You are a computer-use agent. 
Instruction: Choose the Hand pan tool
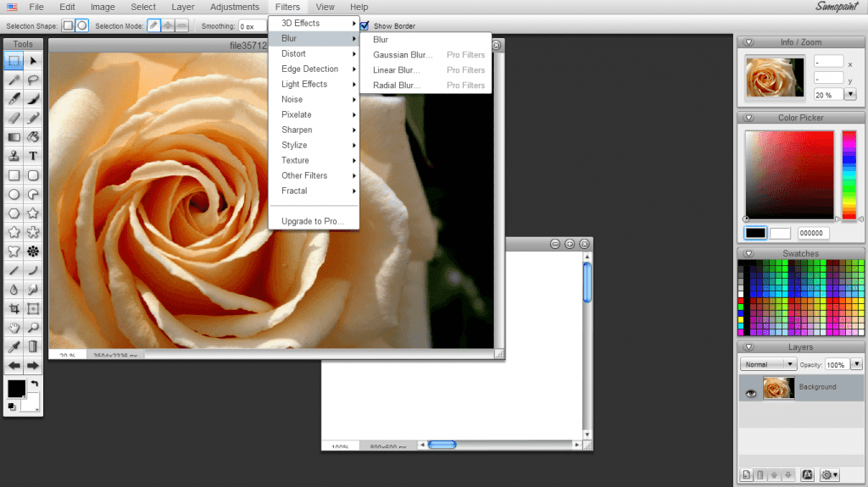[x=14, y=327]
